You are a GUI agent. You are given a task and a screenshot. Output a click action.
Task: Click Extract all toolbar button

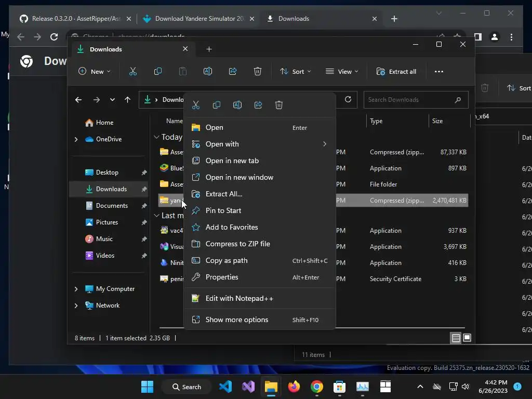[x=396, y=72]
